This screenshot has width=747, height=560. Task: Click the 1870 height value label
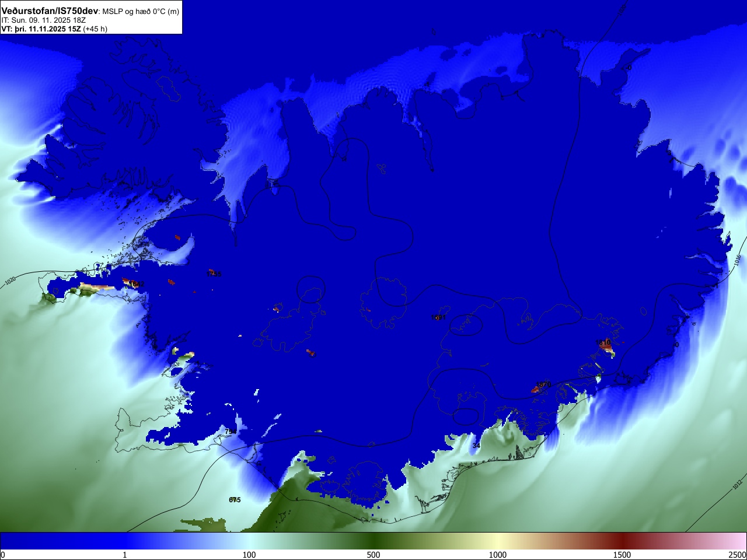point(543,384)
